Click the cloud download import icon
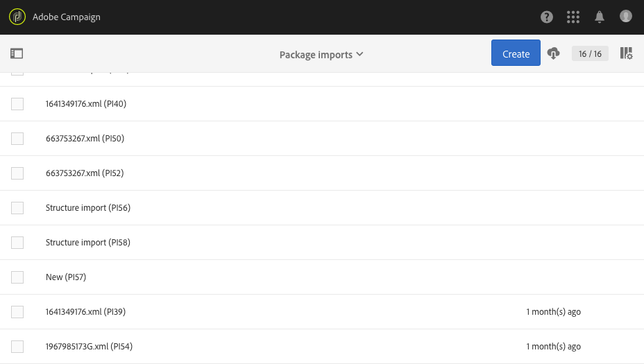The image size is (644, 364). [554, 53]
